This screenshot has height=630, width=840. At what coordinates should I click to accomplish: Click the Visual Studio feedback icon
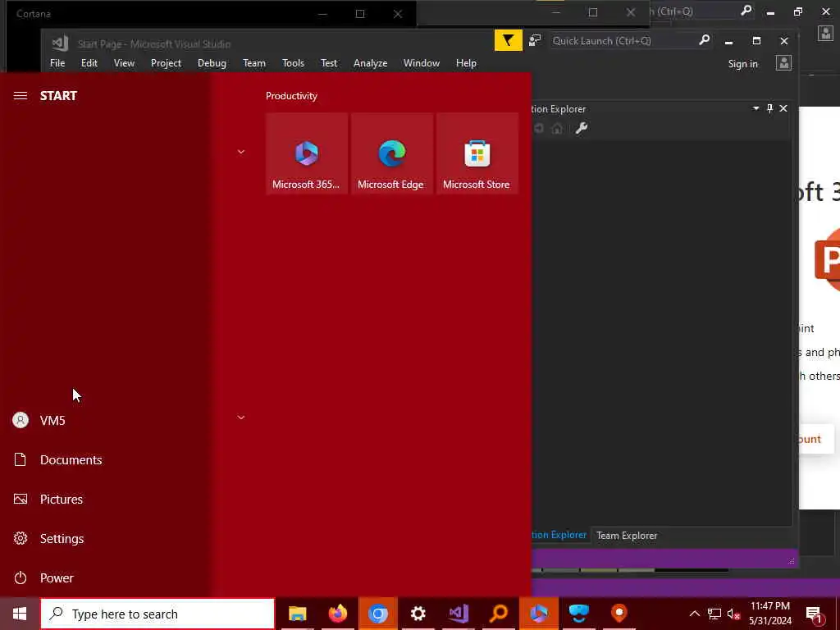(x=535, y=41)
